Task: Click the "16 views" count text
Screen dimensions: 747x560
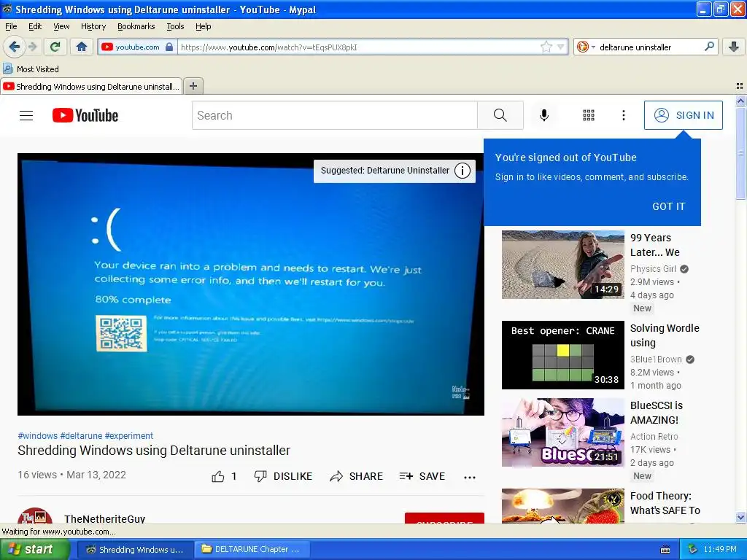Action: pos(37,475)
